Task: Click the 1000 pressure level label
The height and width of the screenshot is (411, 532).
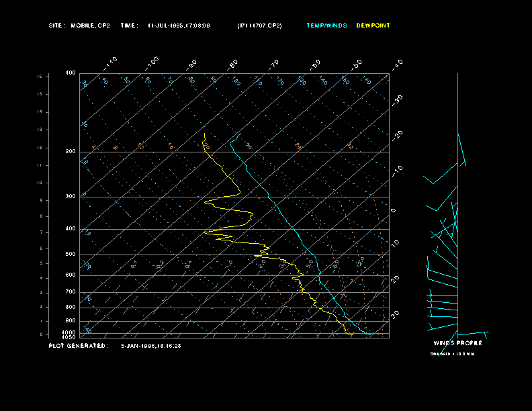Action: 69,332
